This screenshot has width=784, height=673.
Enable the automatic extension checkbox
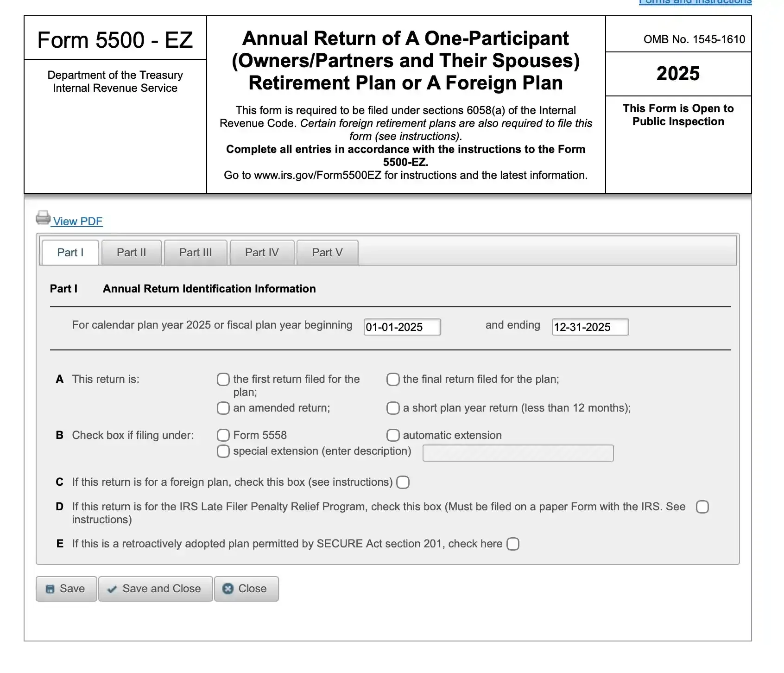click(393, 435)
